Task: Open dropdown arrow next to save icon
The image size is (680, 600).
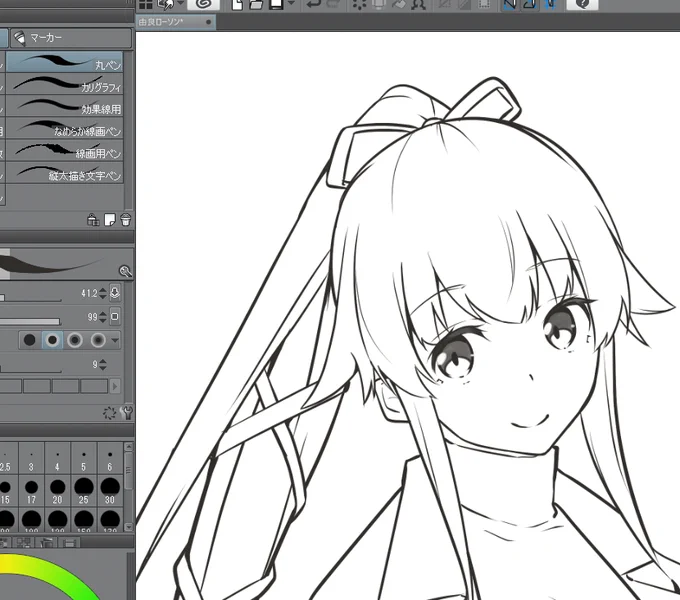Action: 291,3
